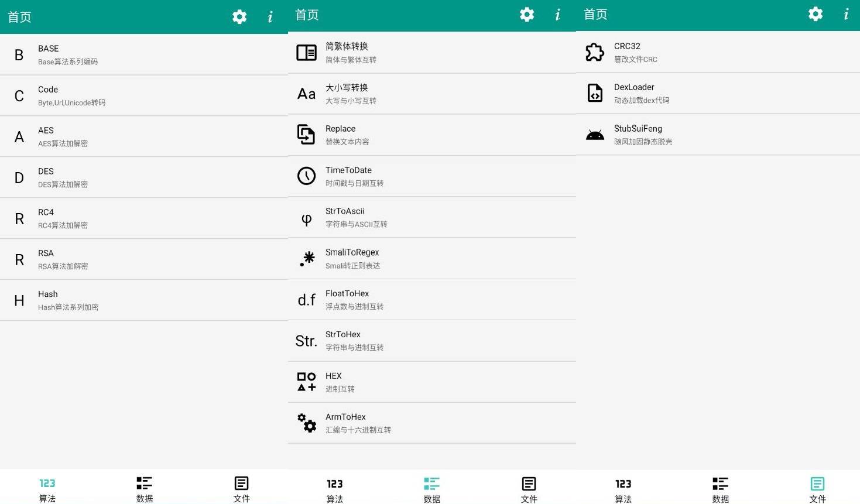Open '动态加载dex代码' description text
The height and width of the screenshot is (504, 860).
click(642, 100)
